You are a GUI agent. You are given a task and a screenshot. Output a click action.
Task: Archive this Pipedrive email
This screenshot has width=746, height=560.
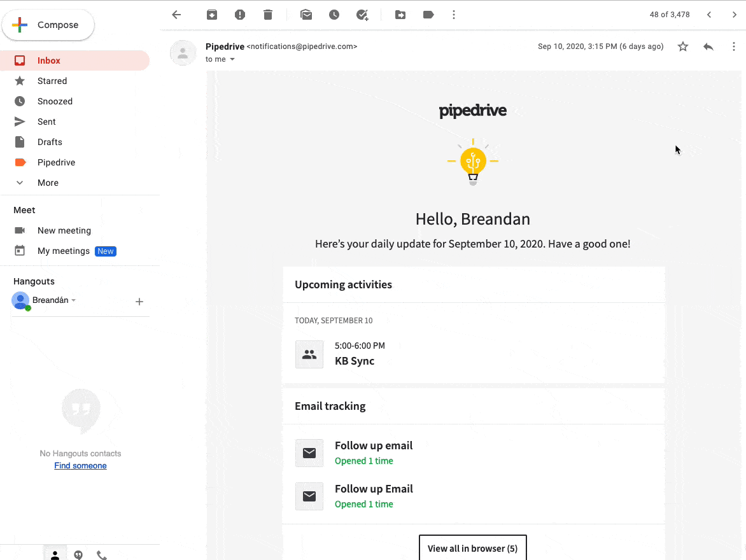point(212,15)
